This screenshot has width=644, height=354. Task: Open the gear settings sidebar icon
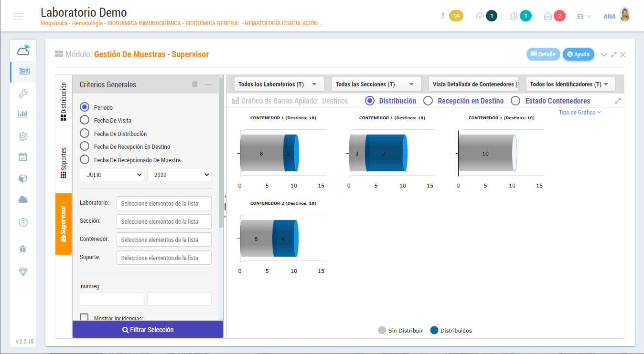(23, 136)
